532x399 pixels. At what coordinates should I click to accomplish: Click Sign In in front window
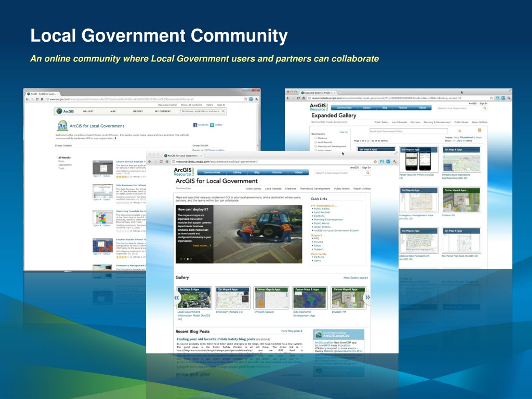366,168
